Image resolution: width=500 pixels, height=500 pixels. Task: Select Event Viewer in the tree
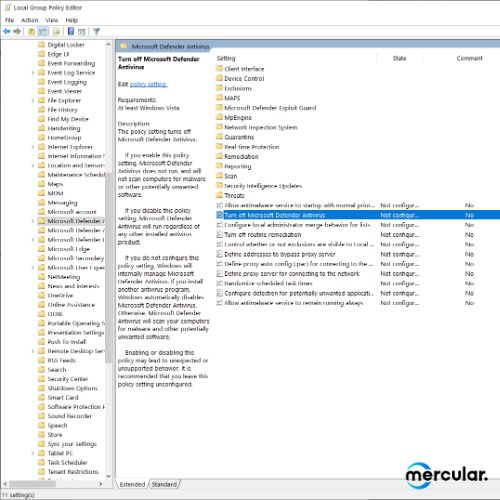[65, 91]
